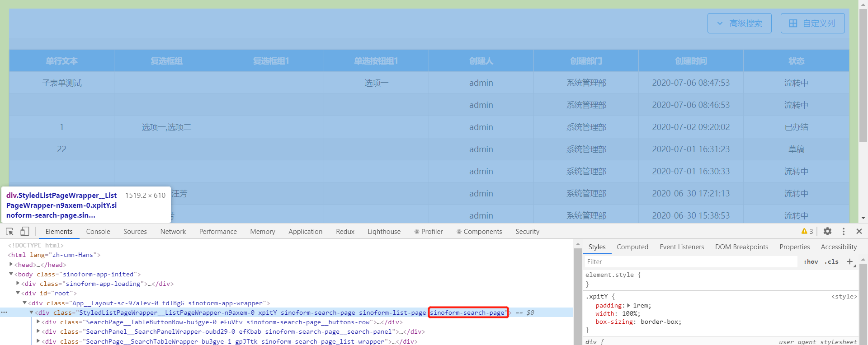
Task: Expand the head element node
Action: [11, 264]
